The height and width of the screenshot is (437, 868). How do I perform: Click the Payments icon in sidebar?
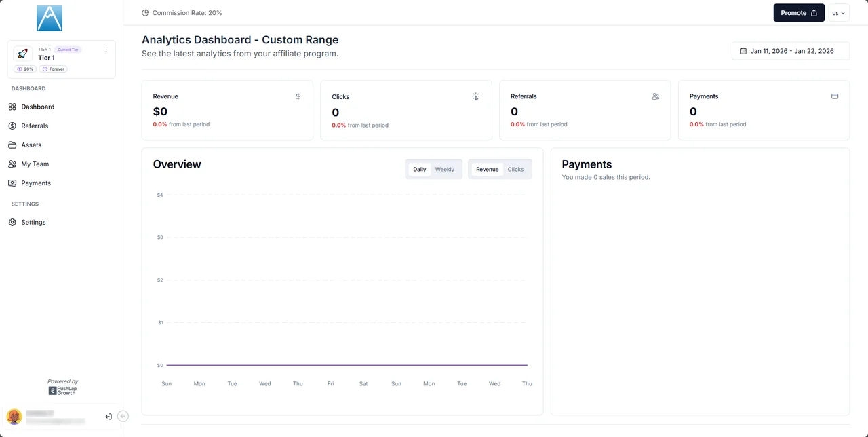pos(12,183)
